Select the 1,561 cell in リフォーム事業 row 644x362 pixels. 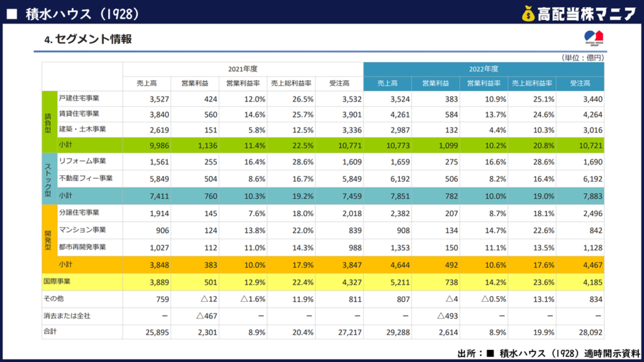pyautogui.click(x=159, y=162)
